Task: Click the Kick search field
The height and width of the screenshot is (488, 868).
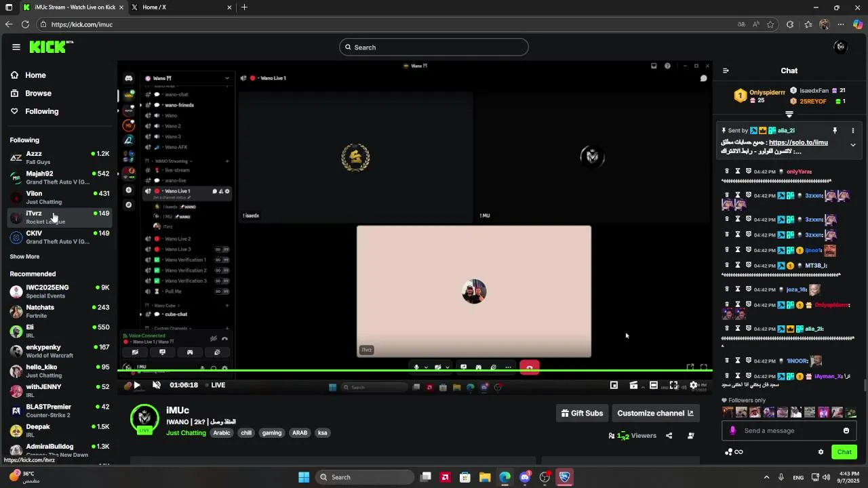Action: tap(434, 47)
